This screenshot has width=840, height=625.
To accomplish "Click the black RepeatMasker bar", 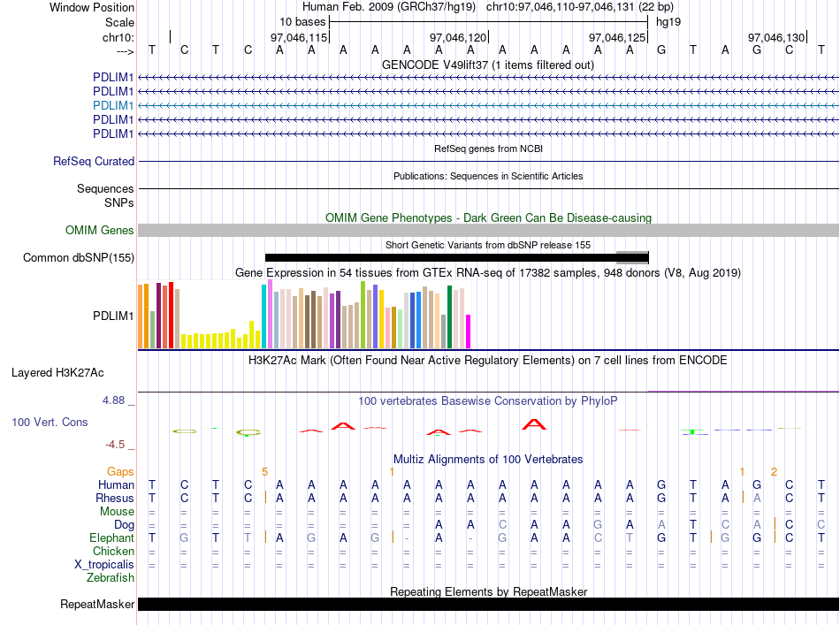I will coord(488,604).
